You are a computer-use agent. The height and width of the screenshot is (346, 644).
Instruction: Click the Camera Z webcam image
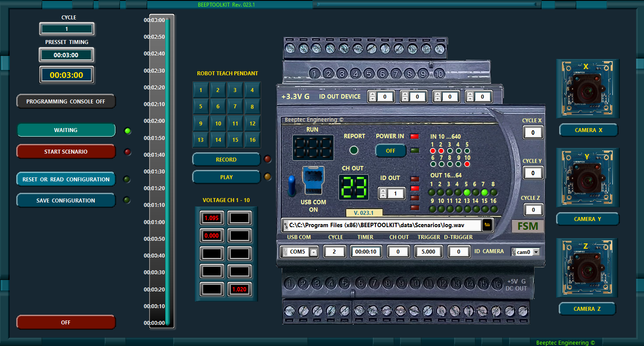587,268
